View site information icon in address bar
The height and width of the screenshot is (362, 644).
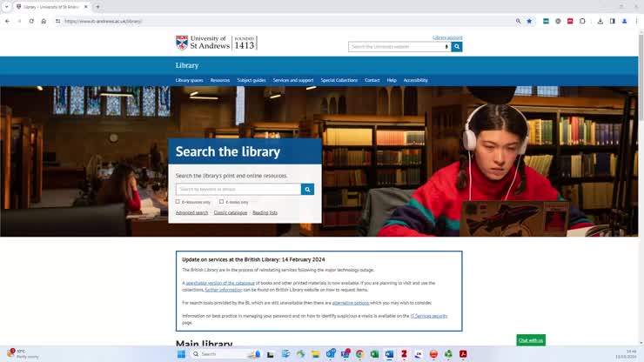pos(58,21)
